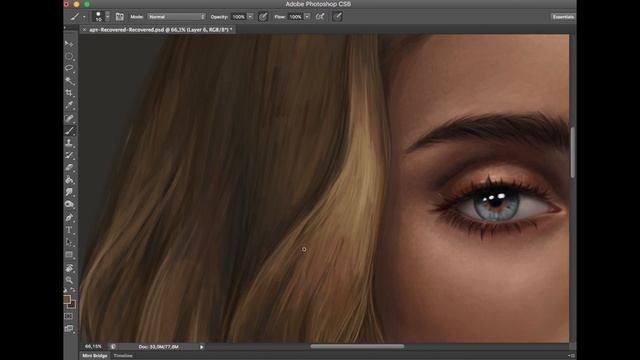Select the Healing Brush tool
The height and width of the screenshot is (360, 640).
coord(69,118)
